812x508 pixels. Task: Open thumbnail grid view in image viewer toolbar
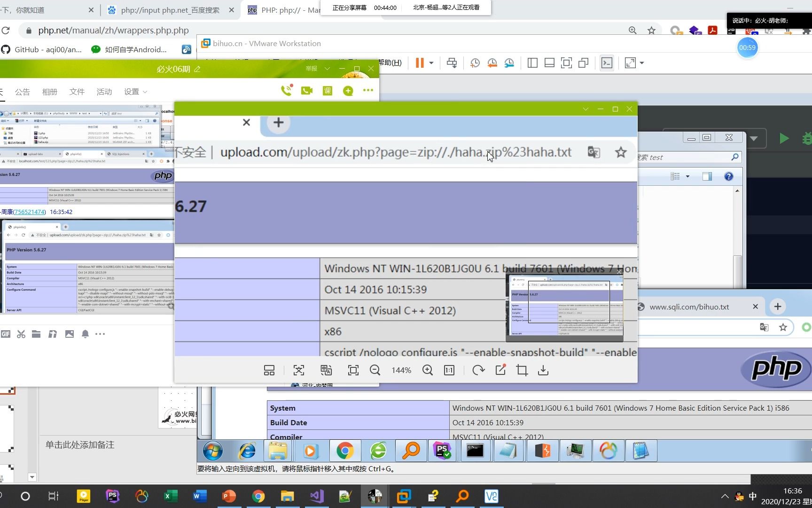pos(269,371)
